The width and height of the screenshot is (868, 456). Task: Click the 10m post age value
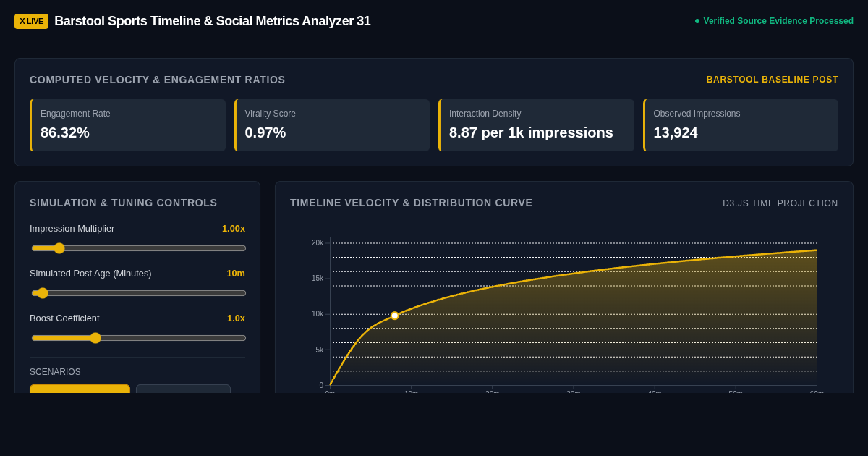click(236, 273)
